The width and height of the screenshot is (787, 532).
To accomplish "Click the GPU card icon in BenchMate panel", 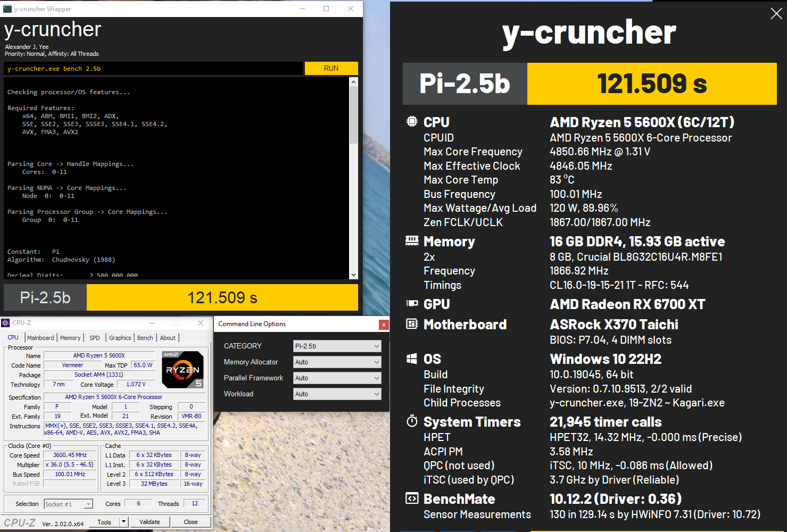I will [412, 303].
